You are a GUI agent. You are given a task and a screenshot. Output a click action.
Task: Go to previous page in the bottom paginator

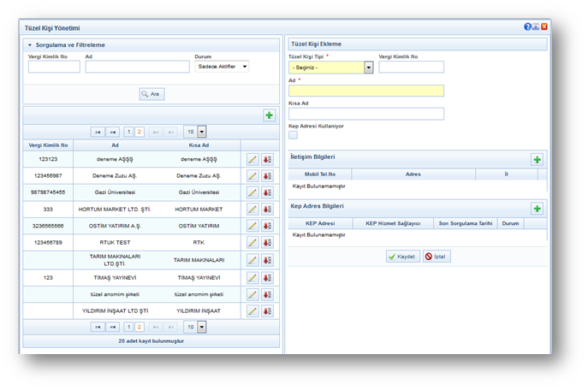[x=112, y=327]
